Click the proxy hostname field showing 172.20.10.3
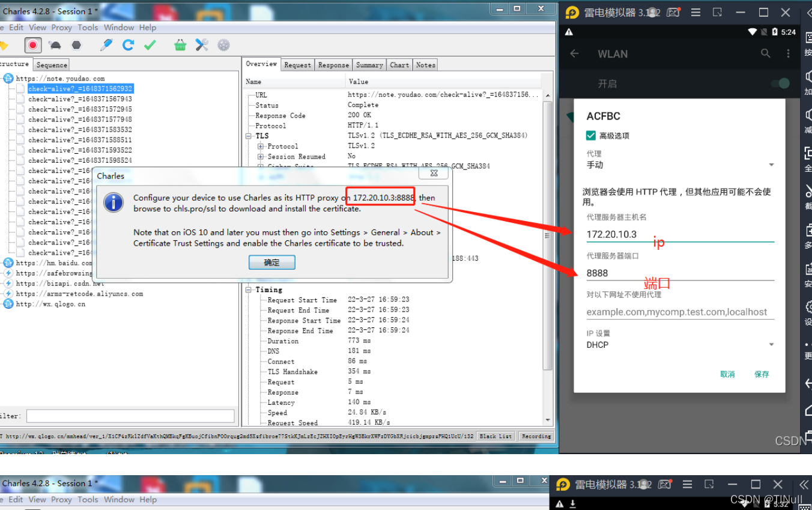The image size is (812, 510). (680, 234)
